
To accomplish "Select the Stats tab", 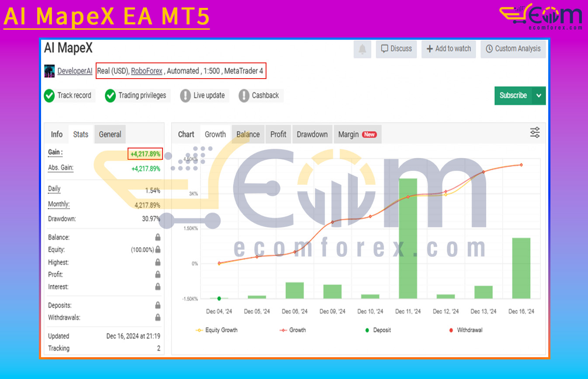I will 81,134.
